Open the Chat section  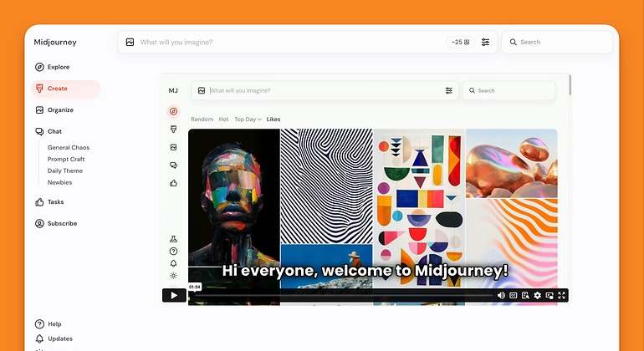pos(49,131)
